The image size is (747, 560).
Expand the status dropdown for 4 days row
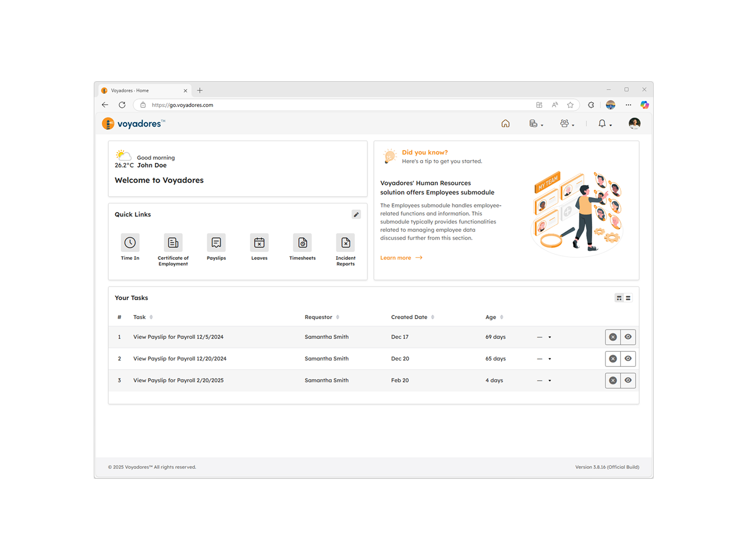click(x=544, y=381)
